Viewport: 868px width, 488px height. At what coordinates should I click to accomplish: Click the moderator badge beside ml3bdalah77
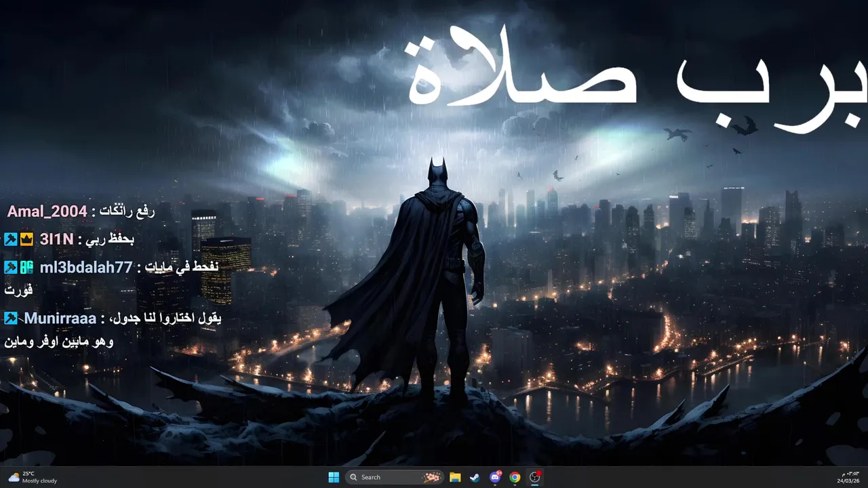(10, 267)
